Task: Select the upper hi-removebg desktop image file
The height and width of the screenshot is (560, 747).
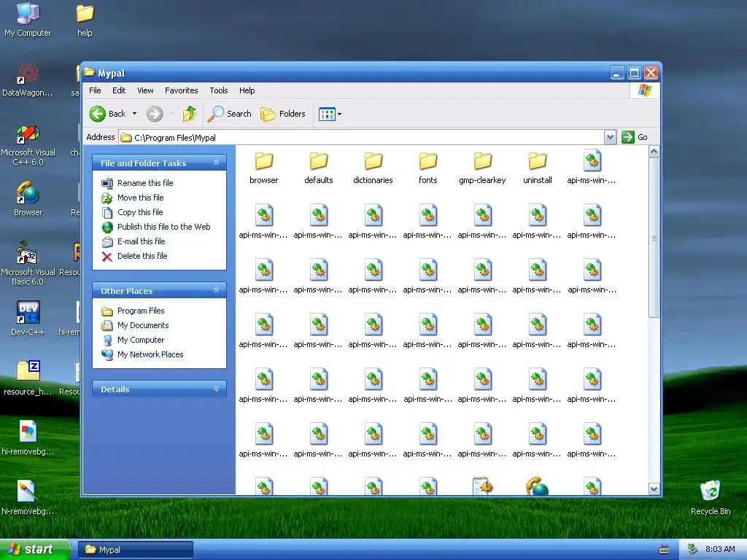Action: point(28,437)
